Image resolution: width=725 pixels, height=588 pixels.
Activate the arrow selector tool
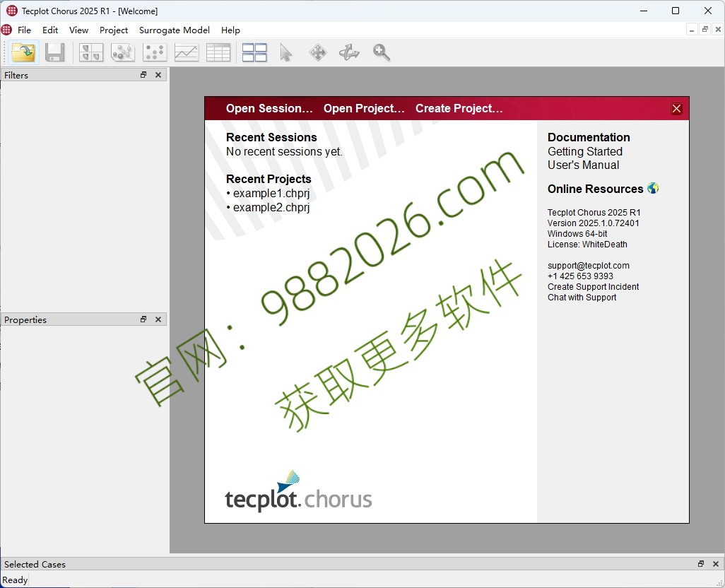tap(285, 52)
